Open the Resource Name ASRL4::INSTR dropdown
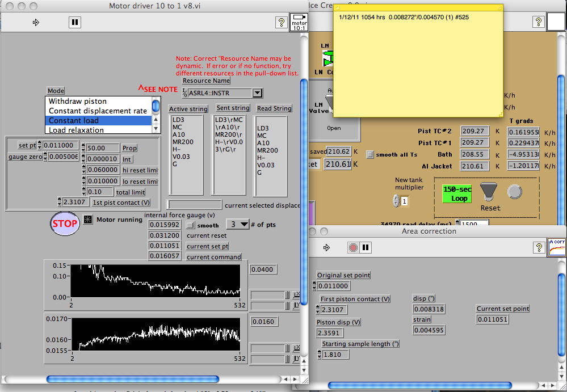Image resolution: width=567 pixels, height=392 pixels. [x=257, y=93]
